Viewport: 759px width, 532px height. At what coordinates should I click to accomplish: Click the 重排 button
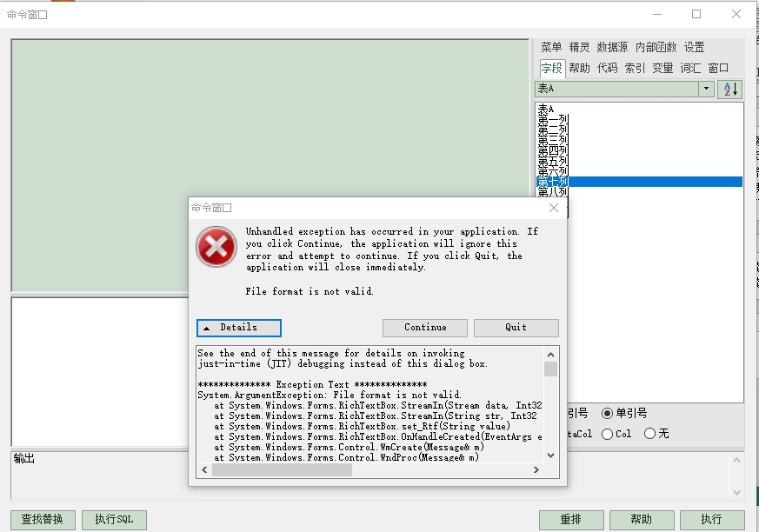pos(571,520)
